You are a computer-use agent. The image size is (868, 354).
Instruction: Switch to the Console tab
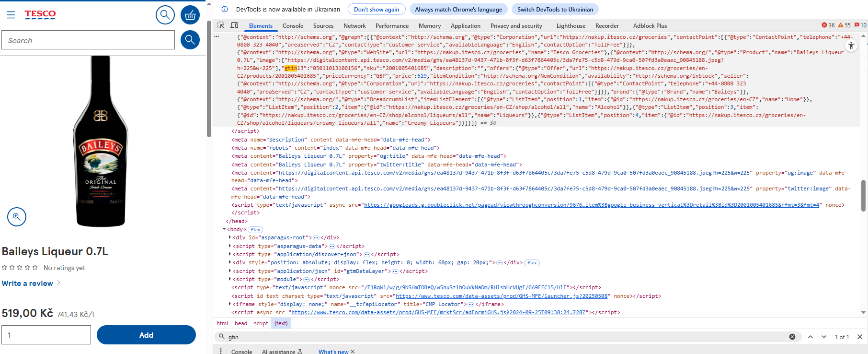(x=293, y=26)
